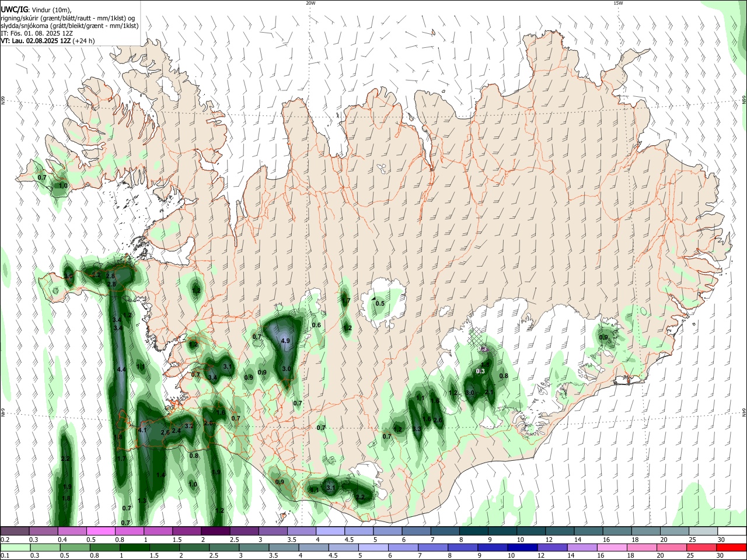The image size is (747, 560).
Task: Click the 1.4 value on the map
Action: coord(161,475)
